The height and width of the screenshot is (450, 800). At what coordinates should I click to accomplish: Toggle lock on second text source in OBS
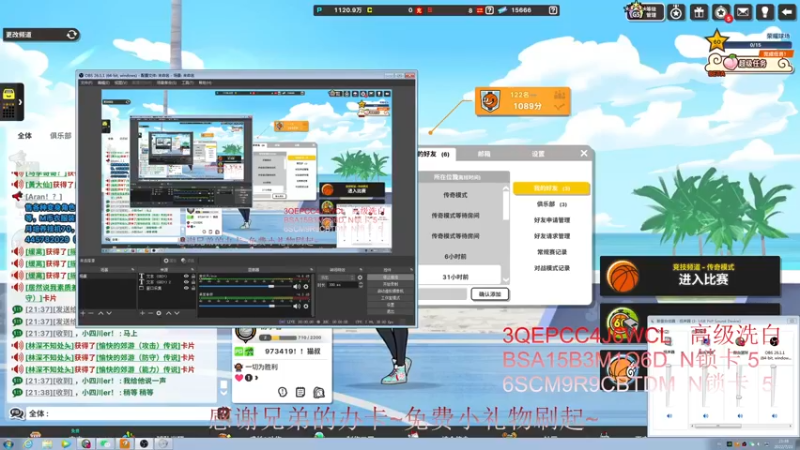[x=193, y=282]
